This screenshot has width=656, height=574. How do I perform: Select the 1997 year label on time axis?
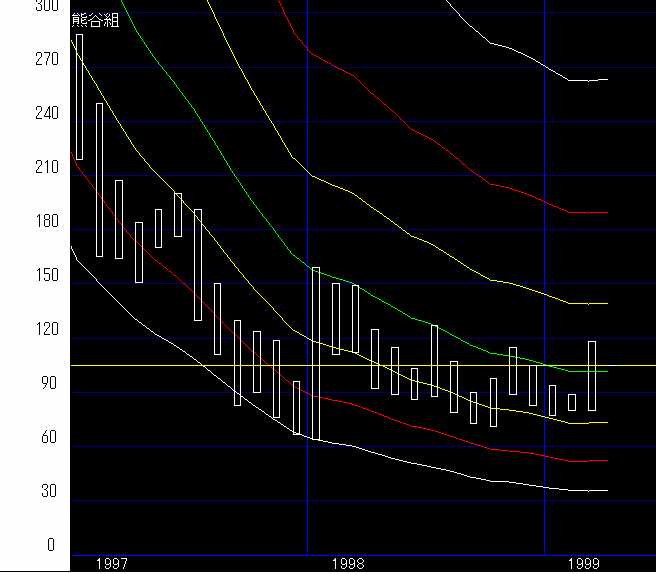(111, 564)
